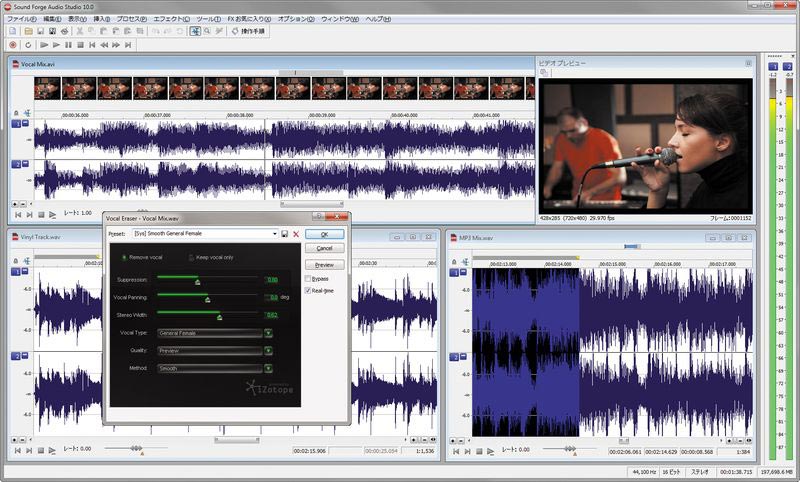Select the Remove vocal radio option

tap(123, 258)
